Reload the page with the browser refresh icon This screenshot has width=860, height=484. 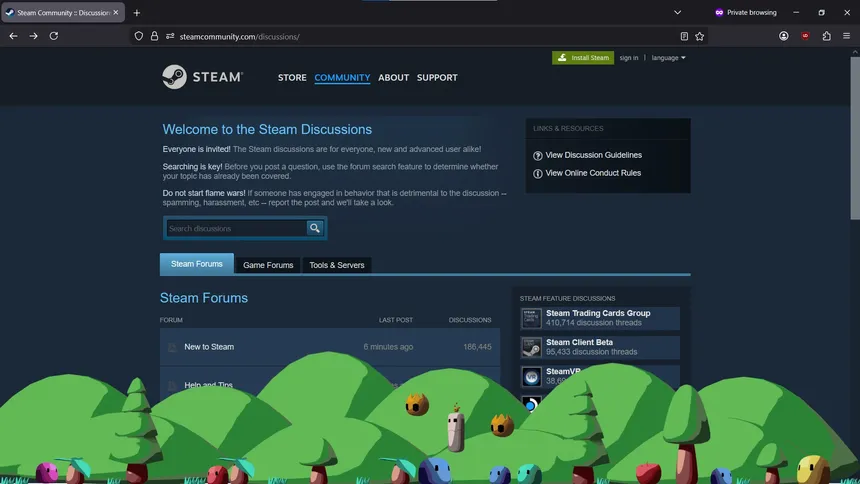click(54, 36)
